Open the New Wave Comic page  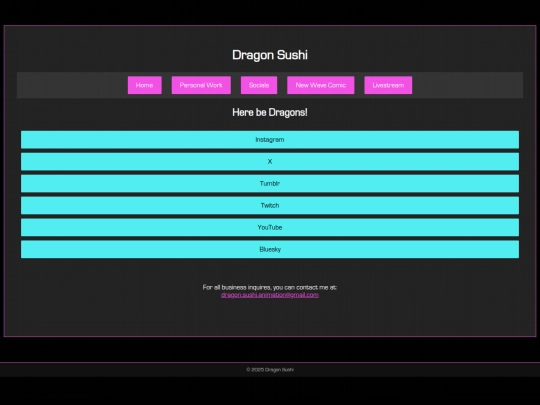click(x=321, y=85)
